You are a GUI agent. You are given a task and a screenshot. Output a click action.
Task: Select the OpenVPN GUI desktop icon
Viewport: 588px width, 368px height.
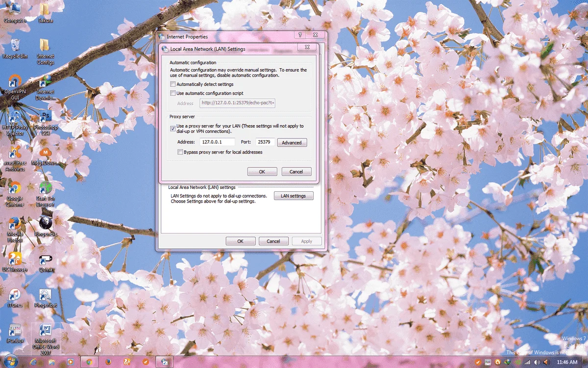pyautogui.click(x=15, y=87)
